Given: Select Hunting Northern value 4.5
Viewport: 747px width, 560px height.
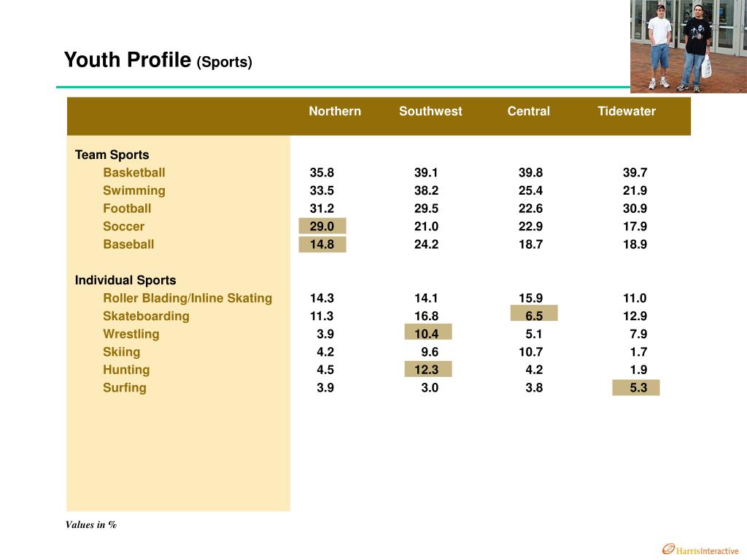Looking at the screenshot, I should pyautogui.click(x=325, y=370).
